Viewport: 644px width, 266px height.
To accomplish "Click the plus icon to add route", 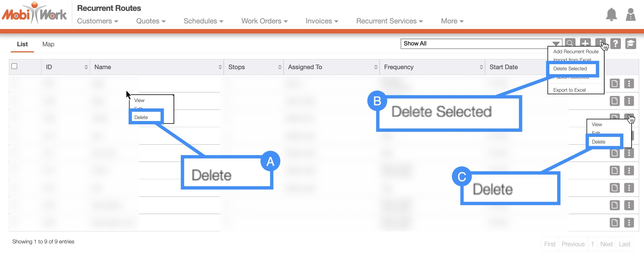I will pyautogui.click(x=585, y=43).
